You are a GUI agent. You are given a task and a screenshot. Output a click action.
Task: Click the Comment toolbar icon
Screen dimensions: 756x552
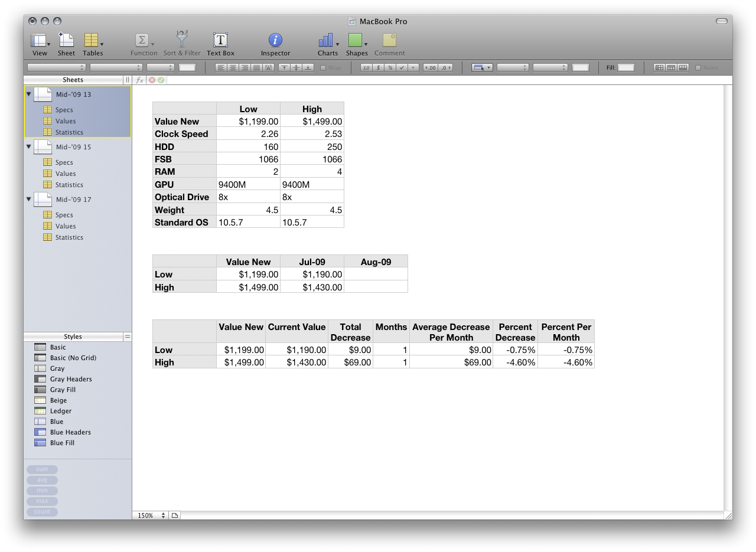389,44
